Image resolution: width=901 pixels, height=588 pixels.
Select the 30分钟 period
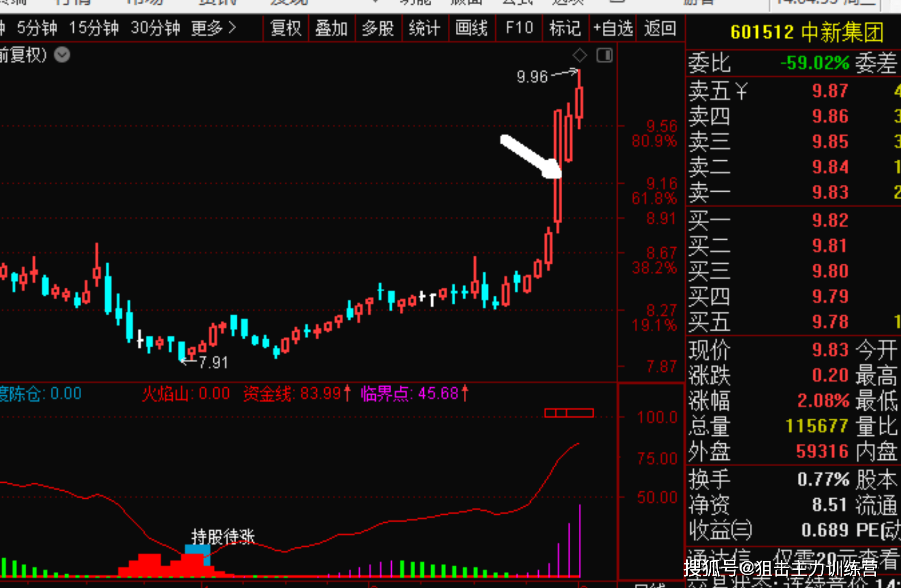(155, 28)
